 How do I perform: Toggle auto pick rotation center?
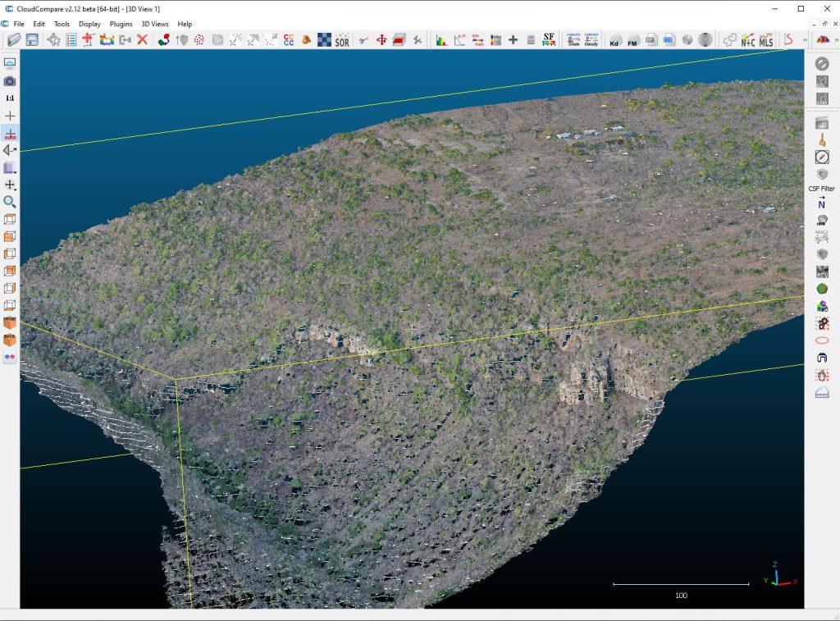(x=10, y=133)
